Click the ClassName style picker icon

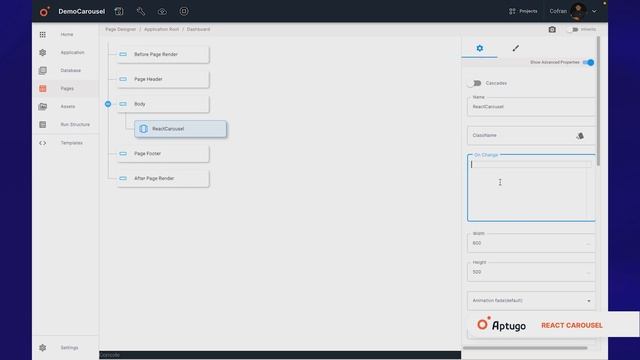pyautogui.click(x=580, y=136)
